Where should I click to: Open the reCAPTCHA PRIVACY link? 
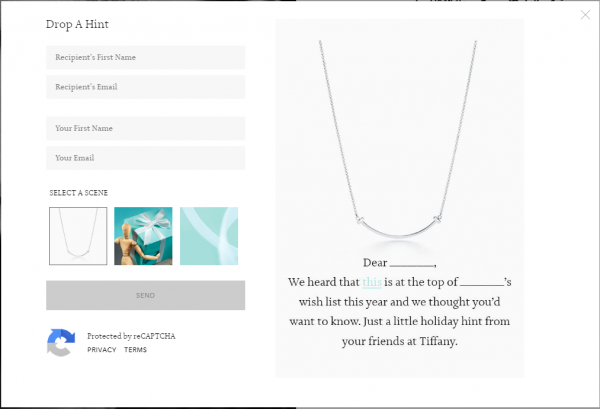pyautogui.click(x=101, y=350)
